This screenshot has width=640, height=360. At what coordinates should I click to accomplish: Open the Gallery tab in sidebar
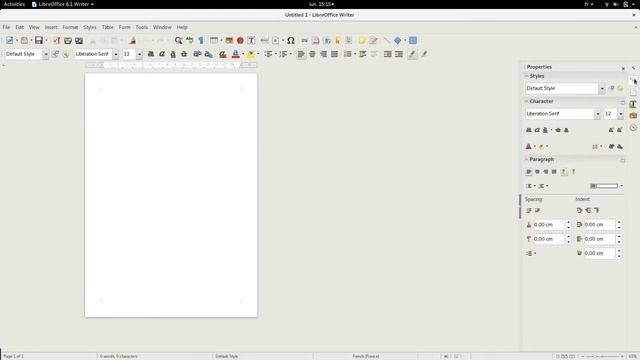tap(633, 116)
